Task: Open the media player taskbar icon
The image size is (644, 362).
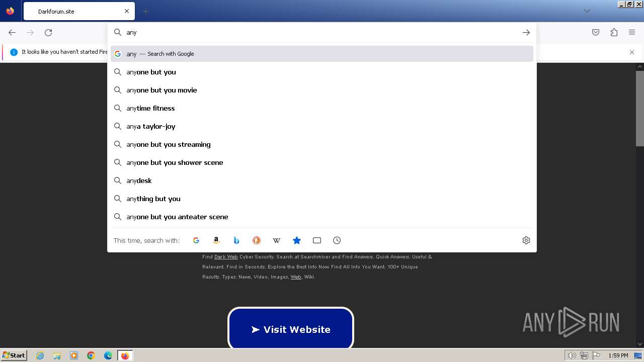Action: pyautogui.click(x=74, y=355)
